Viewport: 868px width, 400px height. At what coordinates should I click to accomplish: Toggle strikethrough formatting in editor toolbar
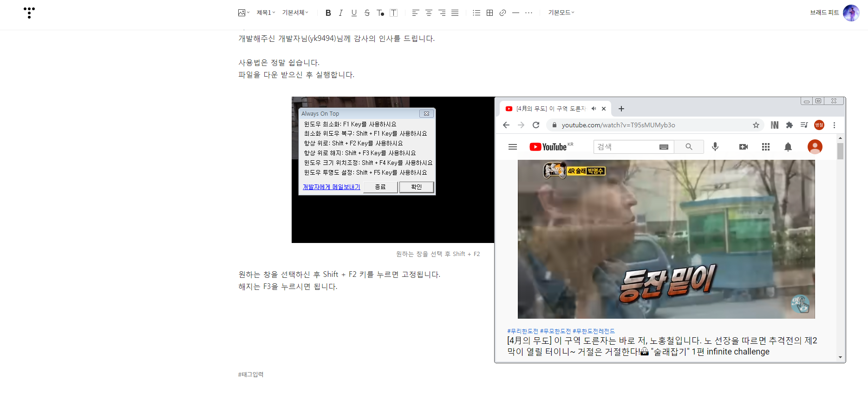367,13
